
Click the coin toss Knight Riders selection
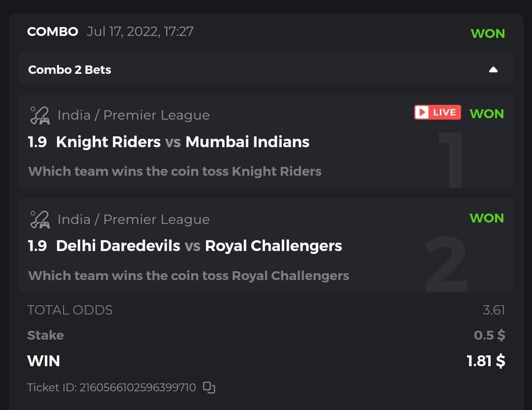[x=175, y=172]
